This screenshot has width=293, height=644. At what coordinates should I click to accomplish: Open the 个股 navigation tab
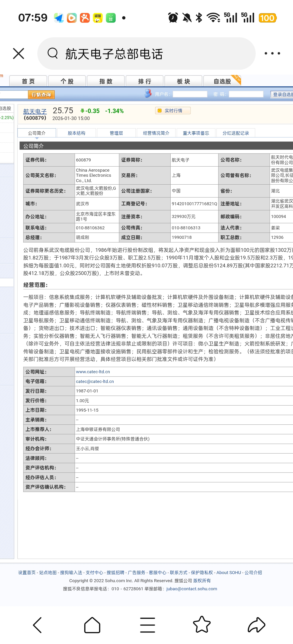[x=67, y=81]
